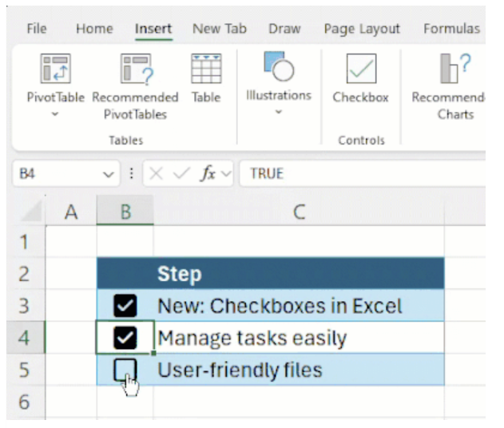Open the New Tab ribbon tab
Viewport: 504px width, 428px height.
(x=220, y=29)
